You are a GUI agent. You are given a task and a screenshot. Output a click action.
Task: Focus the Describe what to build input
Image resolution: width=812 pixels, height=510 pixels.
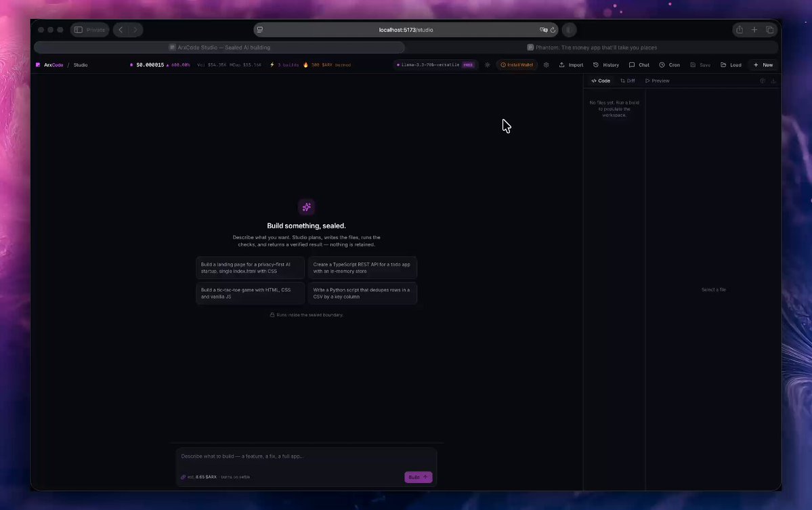coord(306,456)
